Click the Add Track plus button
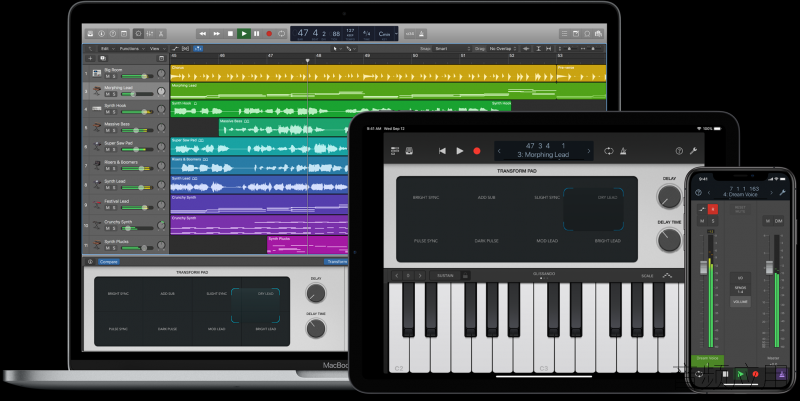Viewport: 800px width, 401px height. 90,59
